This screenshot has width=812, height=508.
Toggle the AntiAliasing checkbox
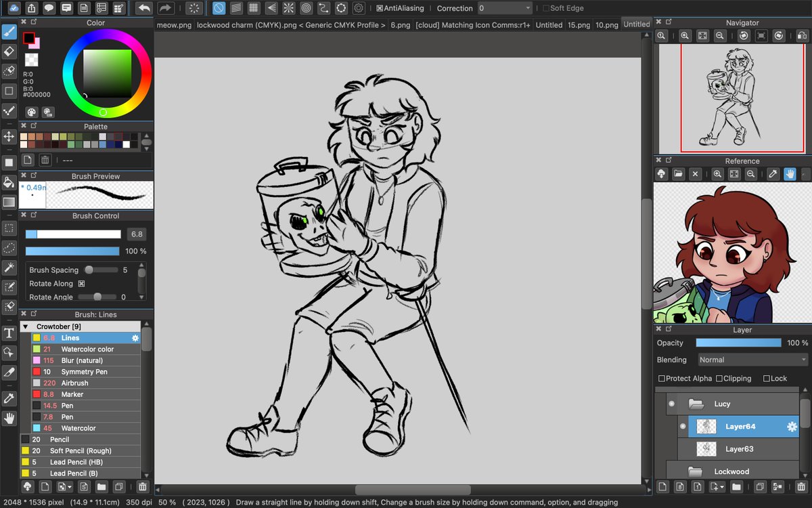tap(380, 9)
